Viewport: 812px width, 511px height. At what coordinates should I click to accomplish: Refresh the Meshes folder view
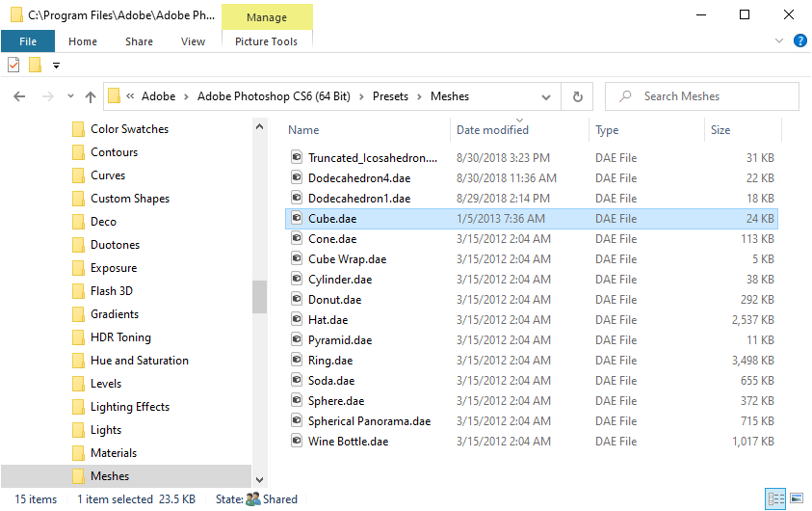pos(577,96)
